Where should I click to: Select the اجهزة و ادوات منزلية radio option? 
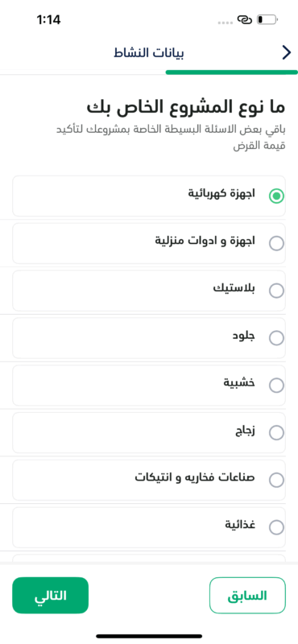click(x=276, y=243)
